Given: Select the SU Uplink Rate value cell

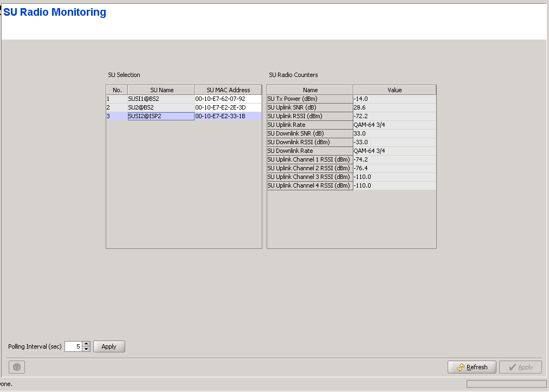Looking at the screenshot, I should [x=395, y=125].
